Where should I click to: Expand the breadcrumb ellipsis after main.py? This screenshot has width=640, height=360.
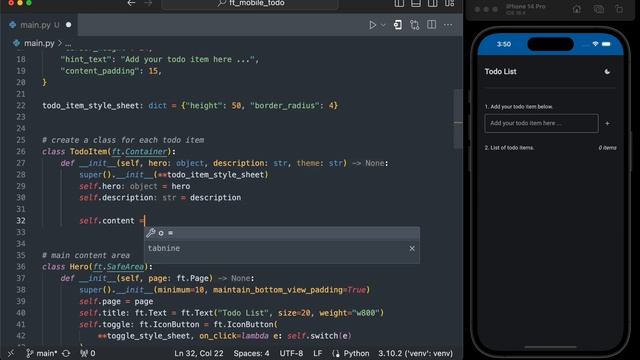coord(68,43)
